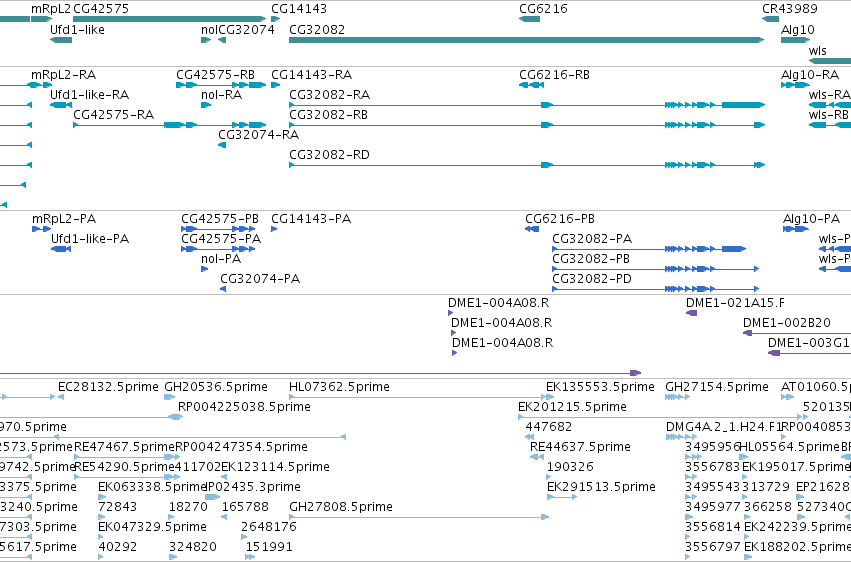Click the mRpL2-RA transcript label

tap(63, 75)
